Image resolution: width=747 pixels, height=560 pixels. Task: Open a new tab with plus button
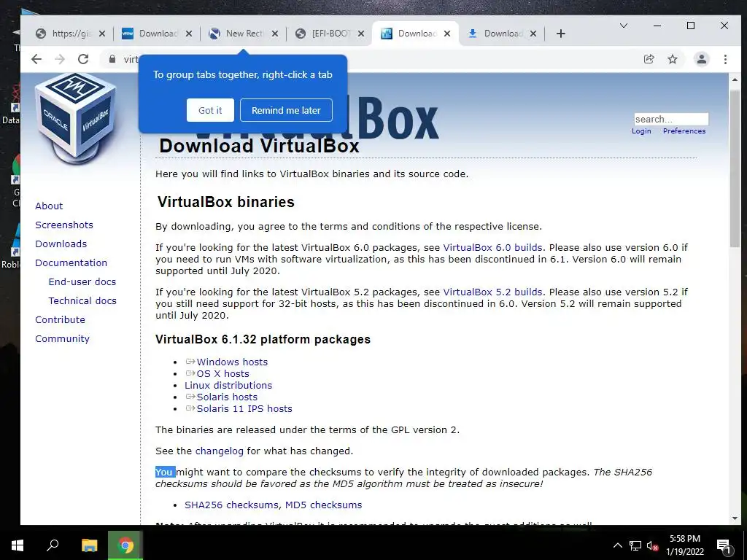(561, 34)
